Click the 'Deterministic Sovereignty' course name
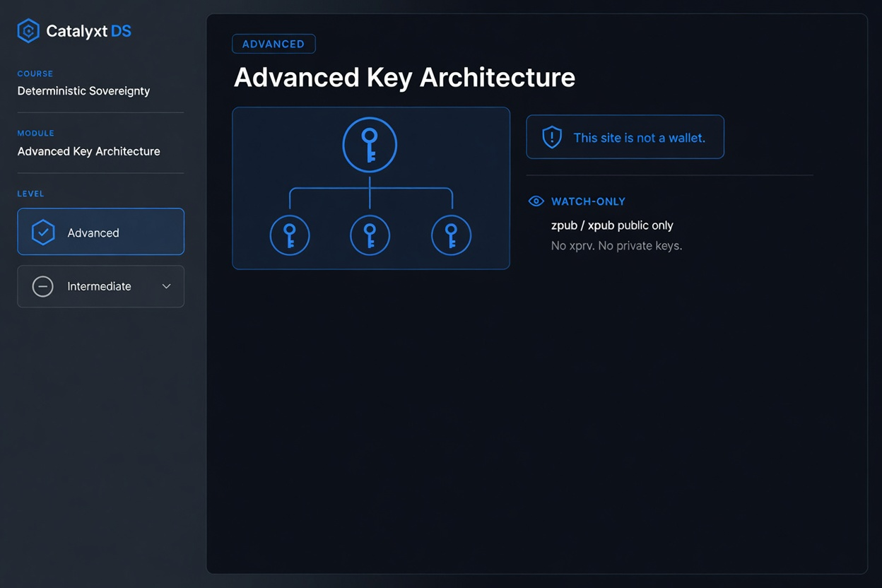882x588 pixels. [83, 90]
